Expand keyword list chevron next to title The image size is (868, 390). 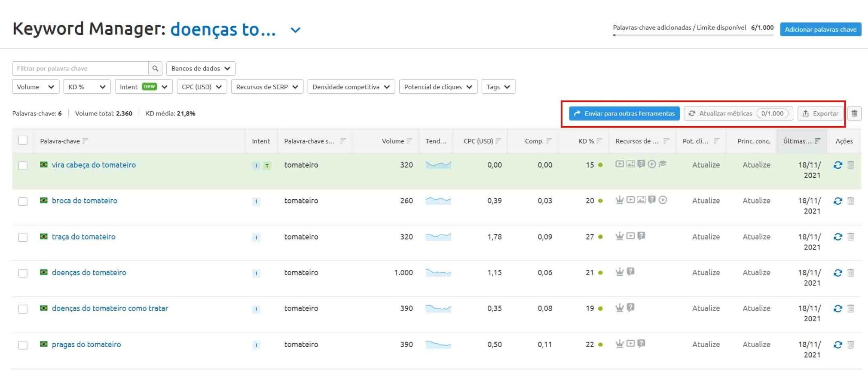click(x=295, y=30)
